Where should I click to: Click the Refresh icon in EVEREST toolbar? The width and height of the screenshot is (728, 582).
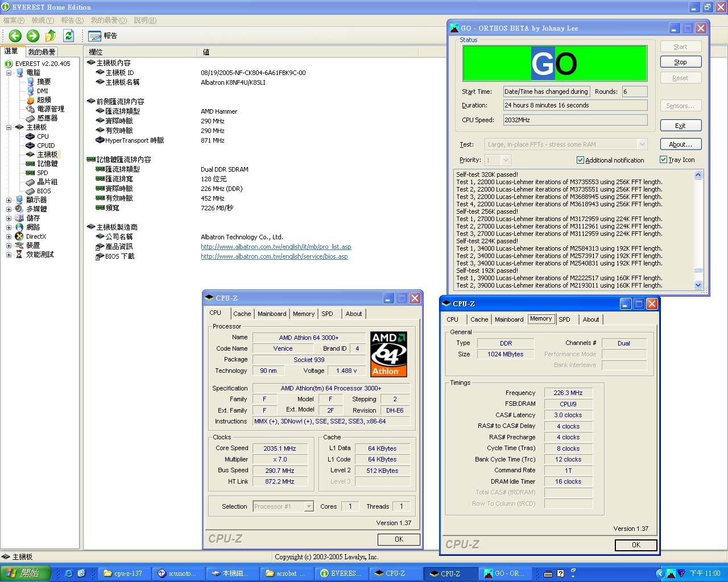tap(68, 36)
